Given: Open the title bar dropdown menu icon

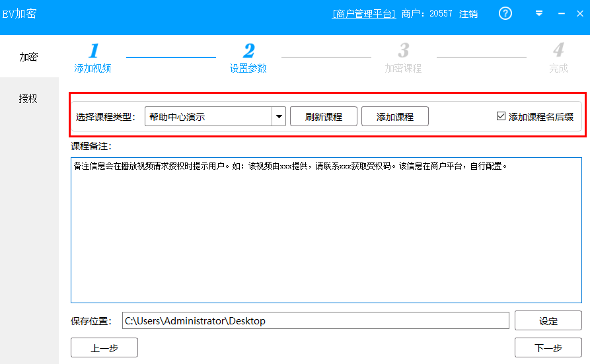Looking at the screenshot, I should (539, 13).
